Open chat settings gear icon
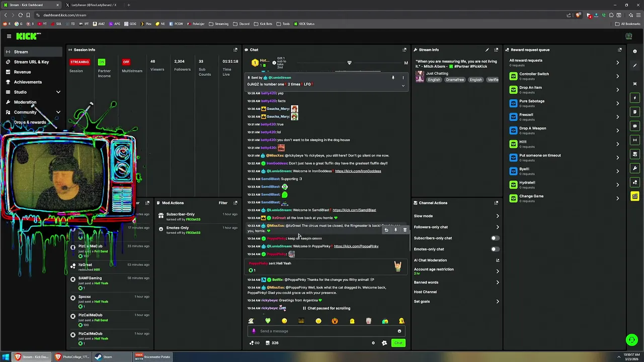The width and height of the screenshot is (644, 362). coord(373,343)
